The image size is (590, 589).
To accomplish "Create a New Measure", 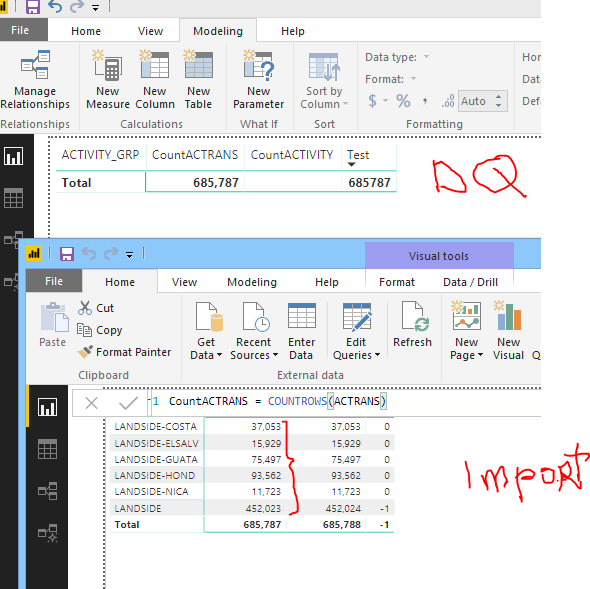I will (x=108, y=80).
